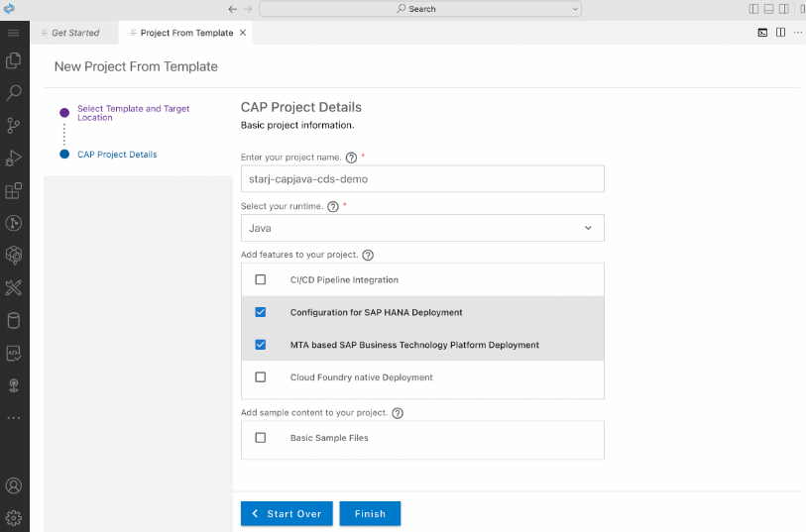This screenshot has height=532, width=806.
Task: Show additional views ellipsis in activity bar
Action: click(x=13, y=418)
